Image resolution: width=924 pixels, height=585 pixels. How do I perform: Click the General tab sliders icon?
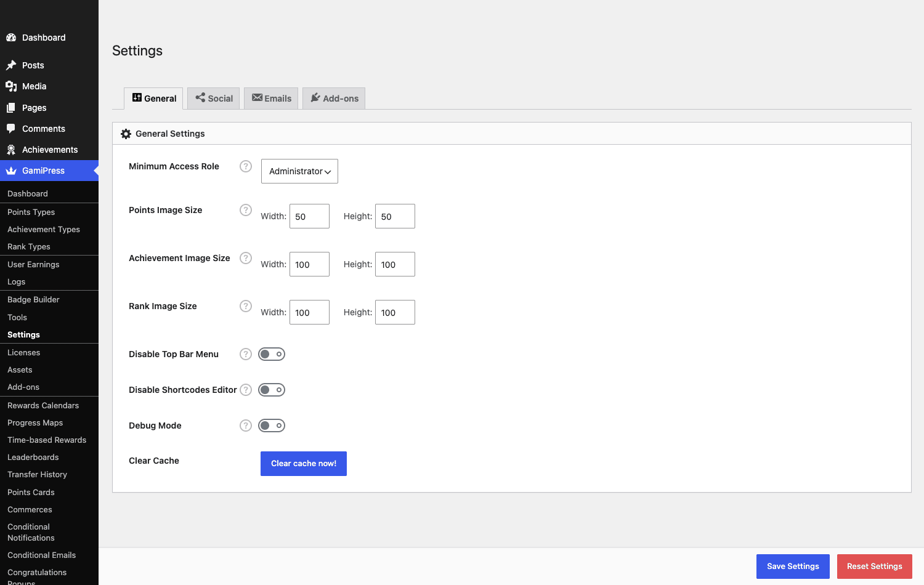(x=137, y=97)
